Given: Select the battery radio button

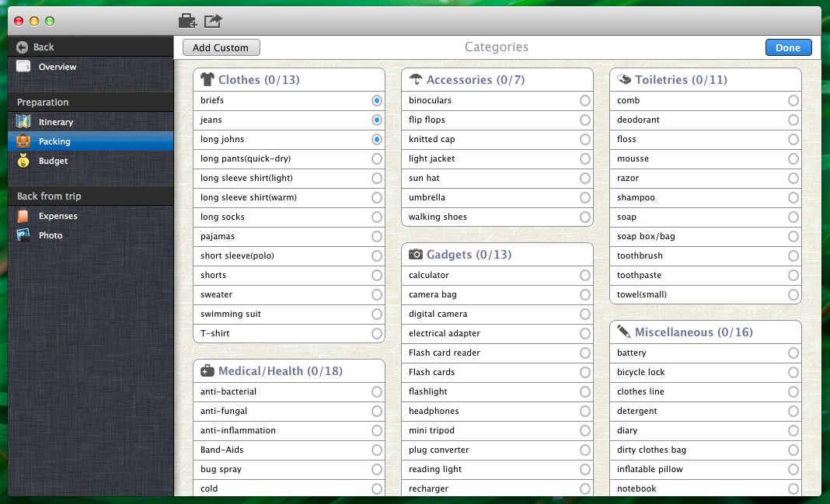Looking at the screenshot, I should click(x=793, y=353).
